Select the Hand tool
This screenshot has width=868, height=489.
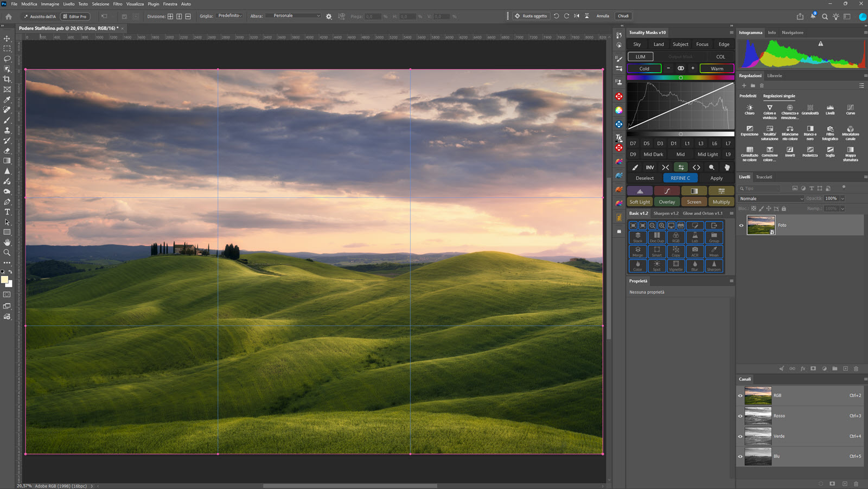coord(7,242)
